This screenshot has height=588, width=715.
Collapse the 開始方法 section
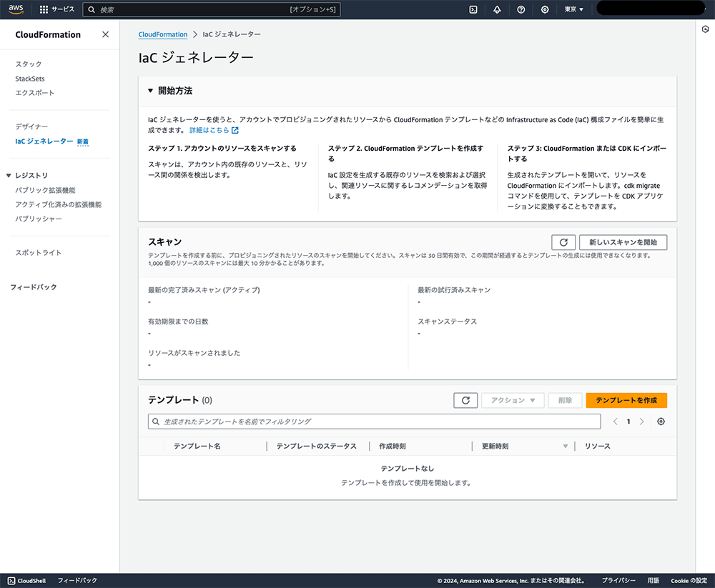click(x=150, y=91)
